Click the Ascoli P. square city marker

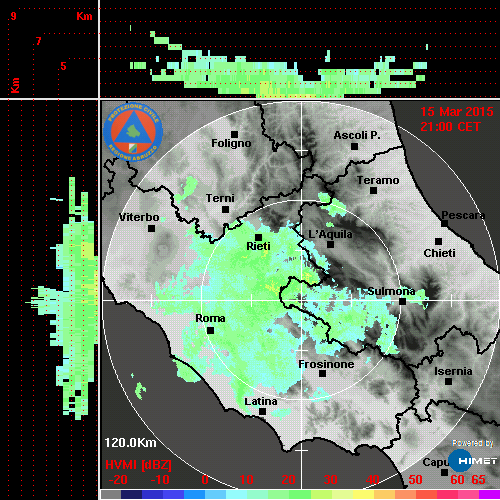point(355,146)
